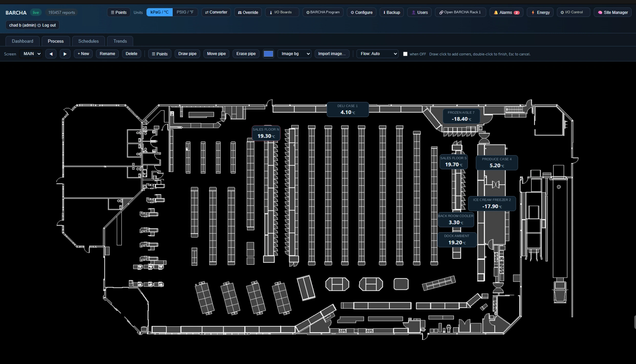Switch to the Trends tab

120,41
